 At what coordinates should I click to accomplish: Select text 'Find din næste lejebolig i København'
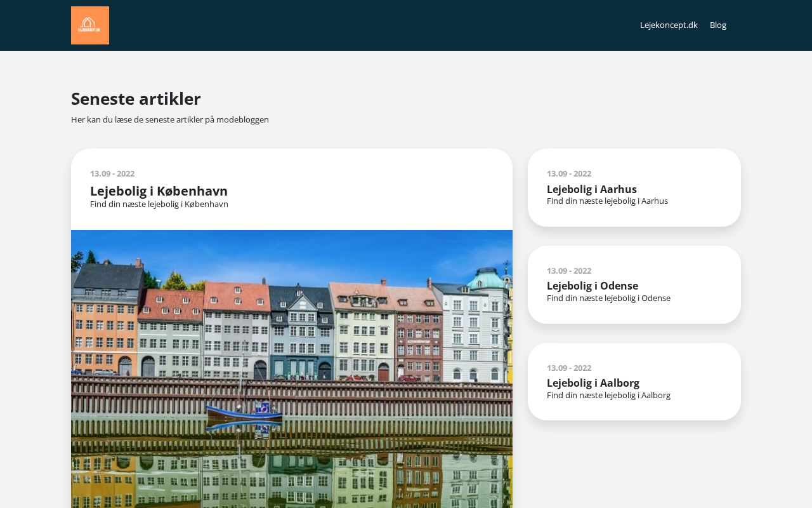159,204
